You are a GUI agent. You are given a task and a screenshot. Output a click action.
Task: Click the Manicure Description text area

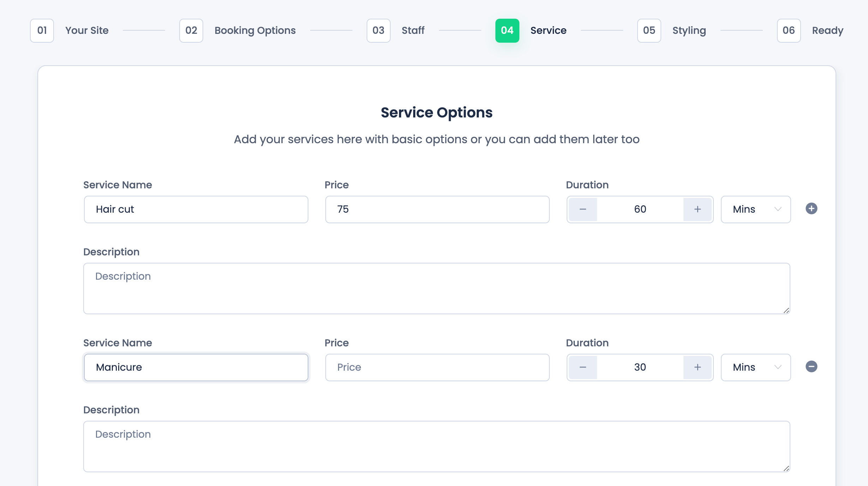point(436,446)
